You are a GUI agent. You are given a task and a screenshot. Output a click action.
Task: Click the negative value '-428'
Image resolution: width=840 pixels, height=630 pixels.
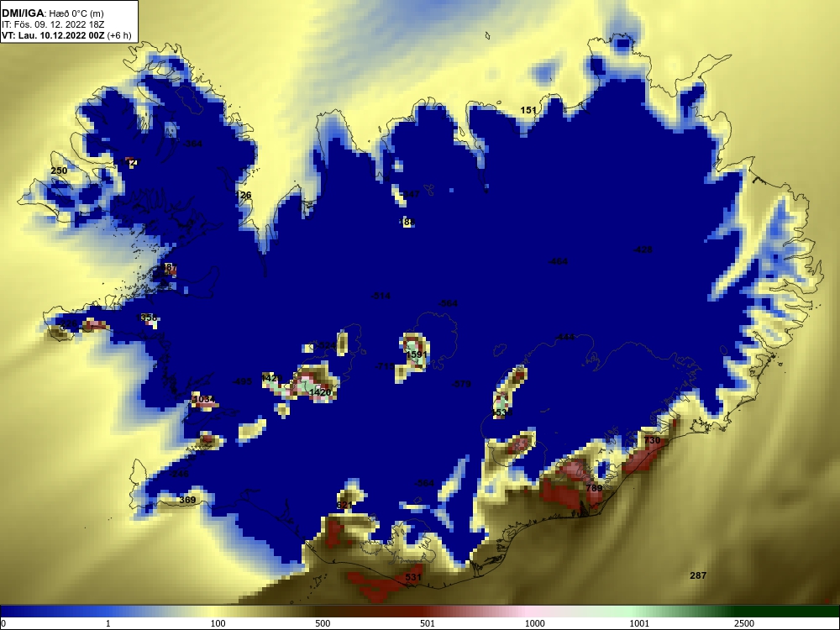pos(643,249)
